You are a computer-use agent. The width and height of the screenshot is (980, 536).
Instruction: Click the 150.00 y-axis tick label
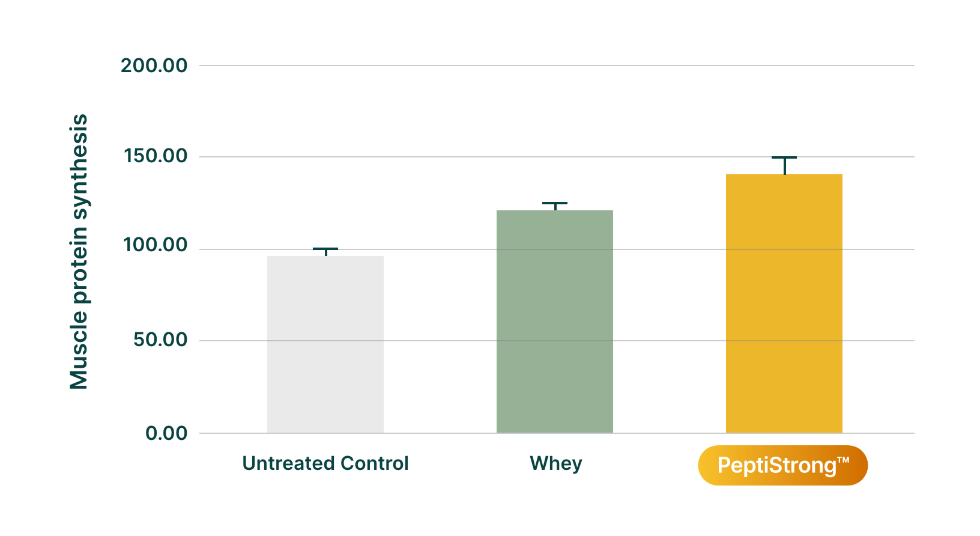coord(156,156)
